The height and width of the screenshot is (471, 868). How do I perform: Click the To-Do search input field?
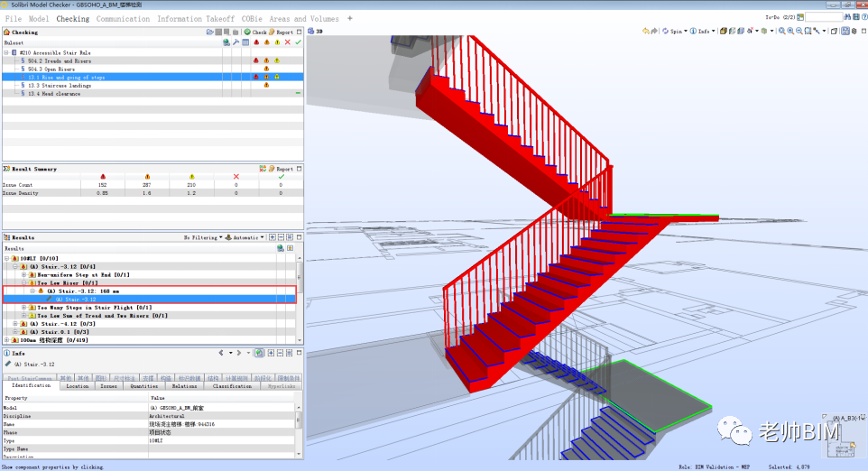pyautogui.click(x=823, y=17)
